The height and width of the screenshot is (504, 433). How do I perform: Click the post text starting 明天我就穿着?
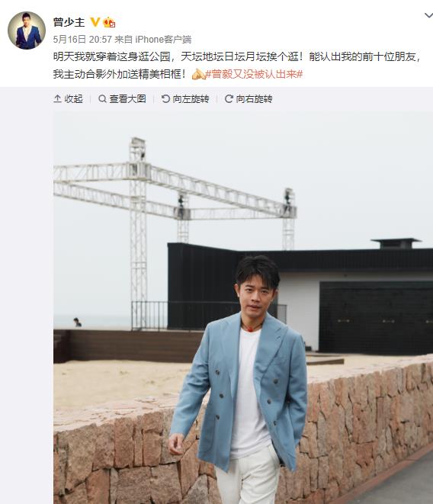pyautogui.click(x=237, y=66)
